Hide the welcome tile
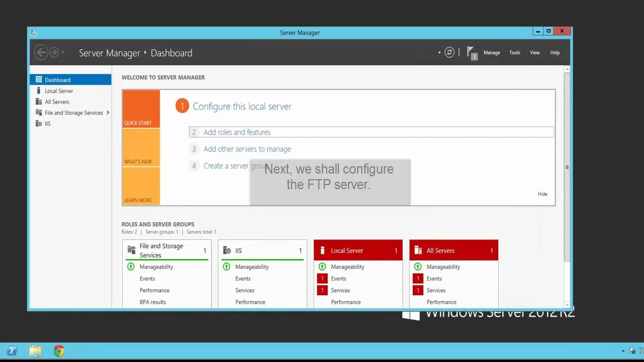Screen dimensions: 644x362 coord(542,194)
